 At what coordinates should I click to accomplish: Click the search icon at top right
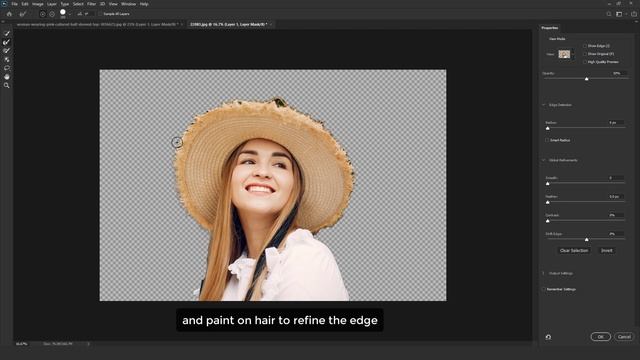pyautogui.click(x=609, y=14)
